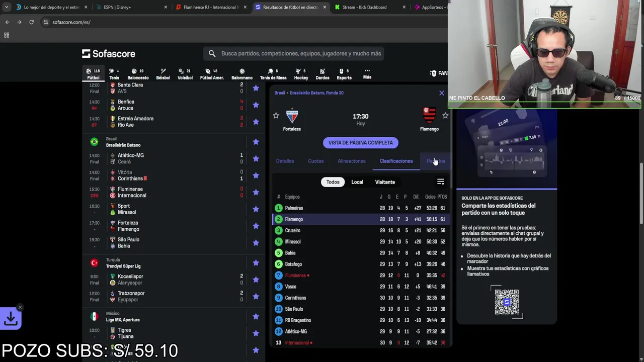Click the download overlay icon
The height and width of the screenshot is (362, 644).
11,319
